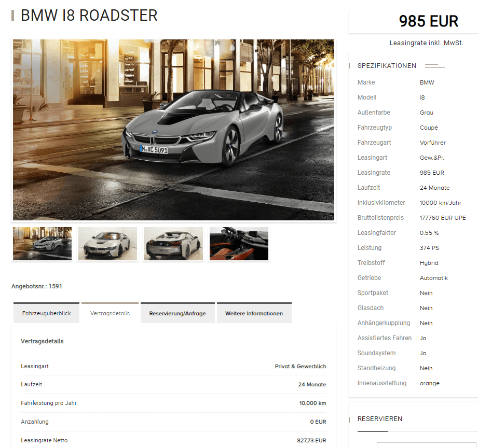Click 'Ja' in the Assistiertes Fahren row
The image size is (478, 448).
pos(423,338)
